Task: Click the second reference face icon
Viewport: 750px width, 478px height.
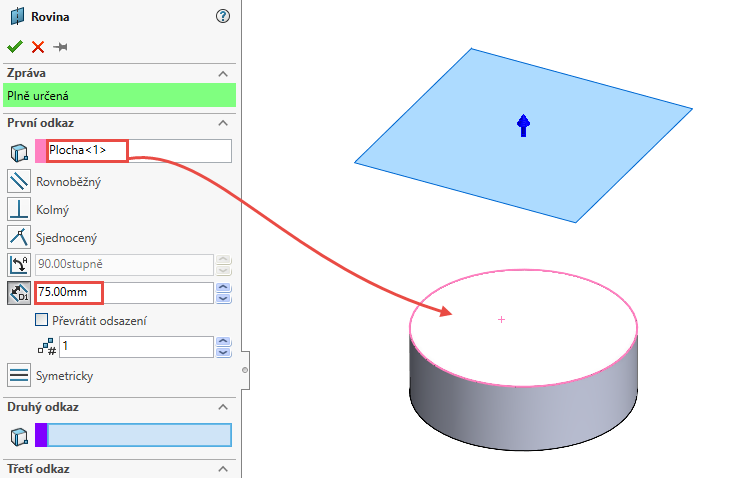Action: (19, 437)
